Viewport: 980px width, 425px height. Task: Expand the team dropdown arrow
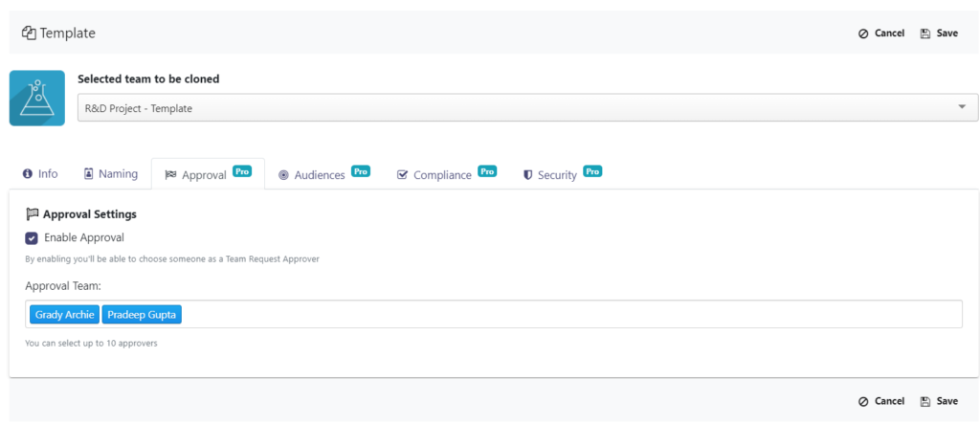962,107
